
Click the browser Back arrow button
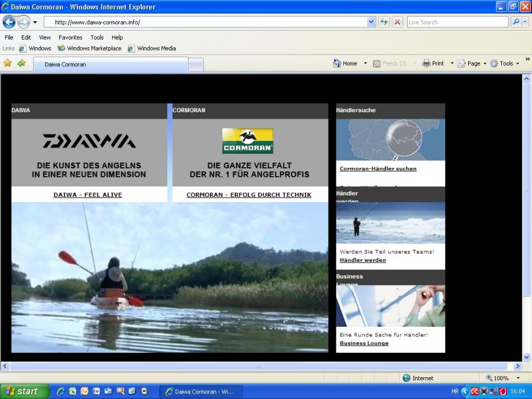[9, 22]
